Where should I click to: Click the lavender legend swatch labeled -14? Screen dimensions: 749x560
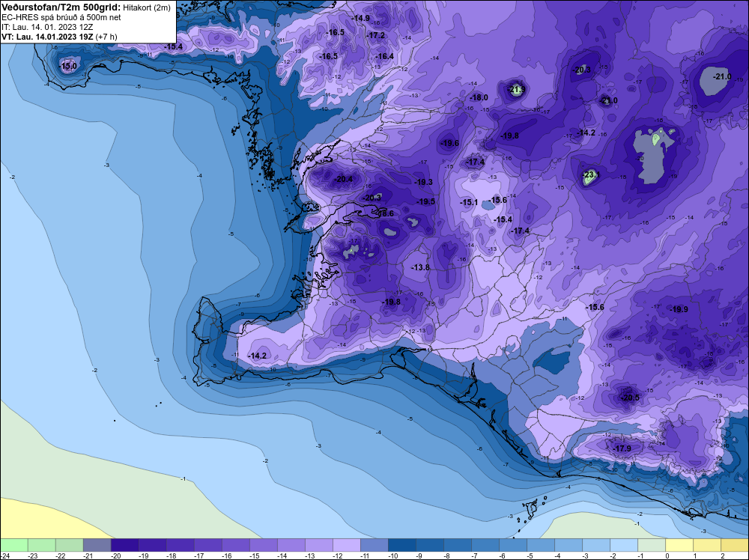(291, 545)
